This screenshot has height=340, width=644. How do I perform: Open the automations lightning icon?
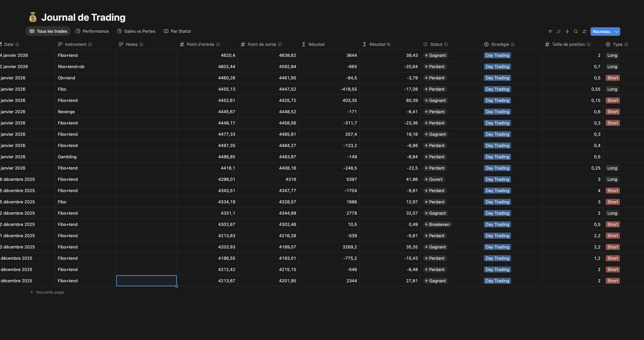click(567, 31)
